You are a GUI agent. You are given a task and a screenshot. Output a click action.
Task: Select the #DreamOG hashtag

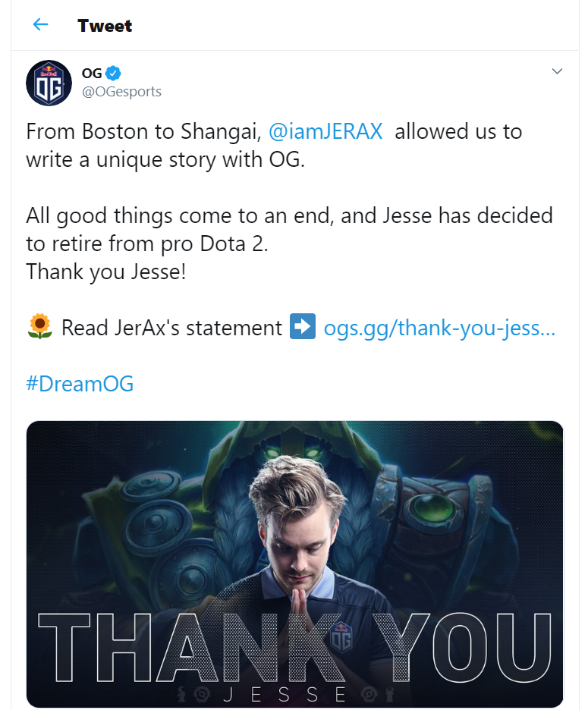(x=80, y=383)
